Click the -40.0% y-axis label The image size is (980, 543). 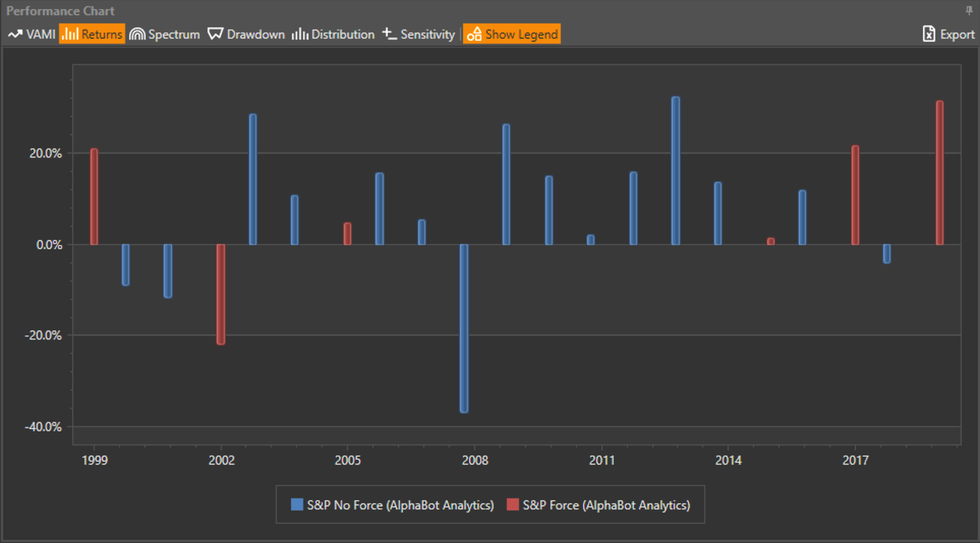click(43, 427)
